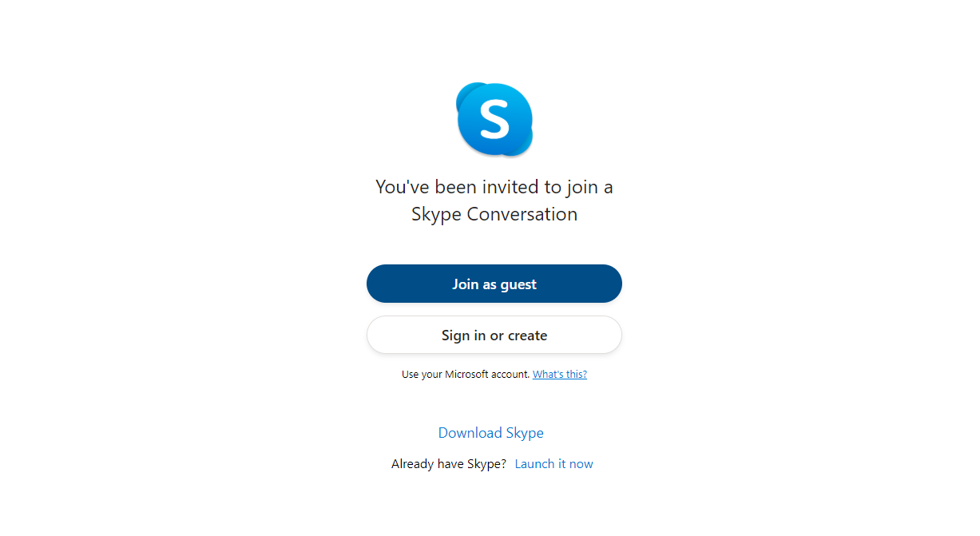980x536 pixels.
Task: Click the white S letter in the logo
Action: 494,120
